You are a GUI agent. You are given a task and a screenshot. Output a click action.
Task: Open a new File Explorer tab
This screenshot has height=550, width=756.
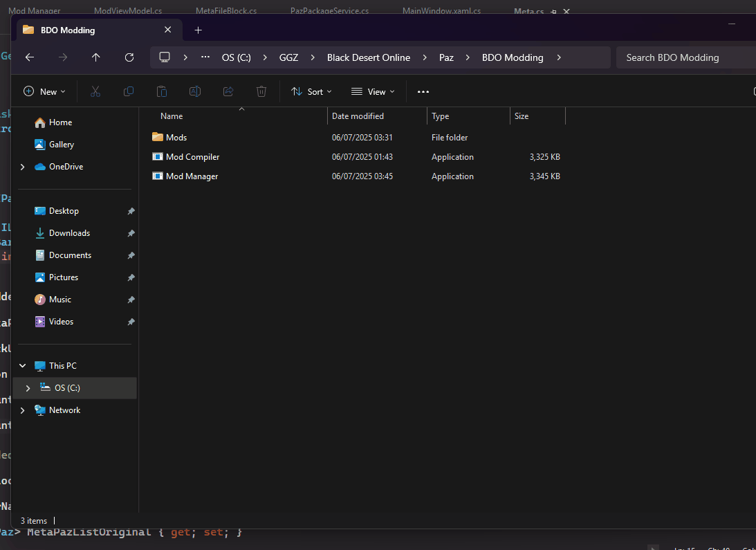[198, 30]
